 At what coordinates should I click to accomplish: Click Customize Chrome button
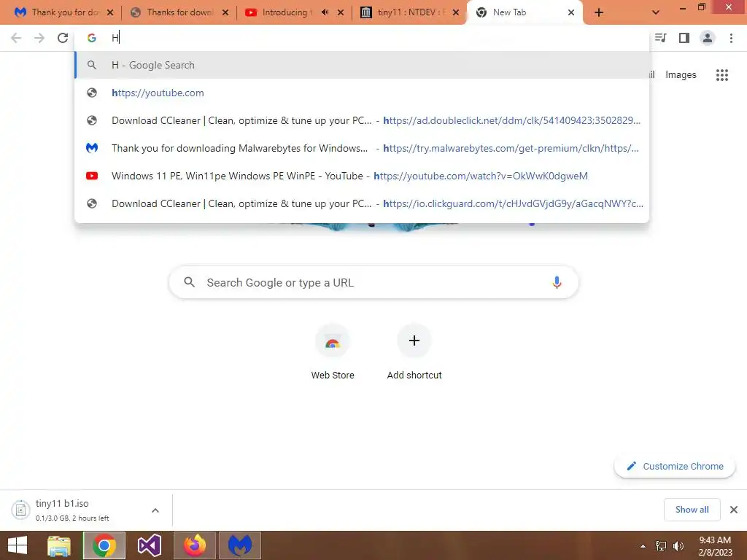(675, 466)
